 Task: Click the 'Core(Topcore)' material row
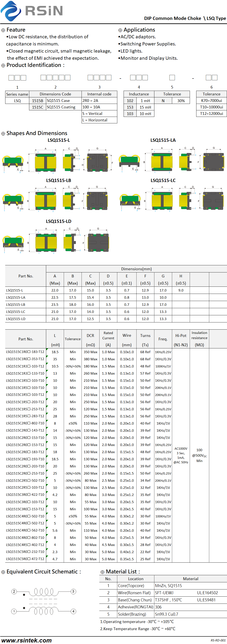click(x=163, y=586)
